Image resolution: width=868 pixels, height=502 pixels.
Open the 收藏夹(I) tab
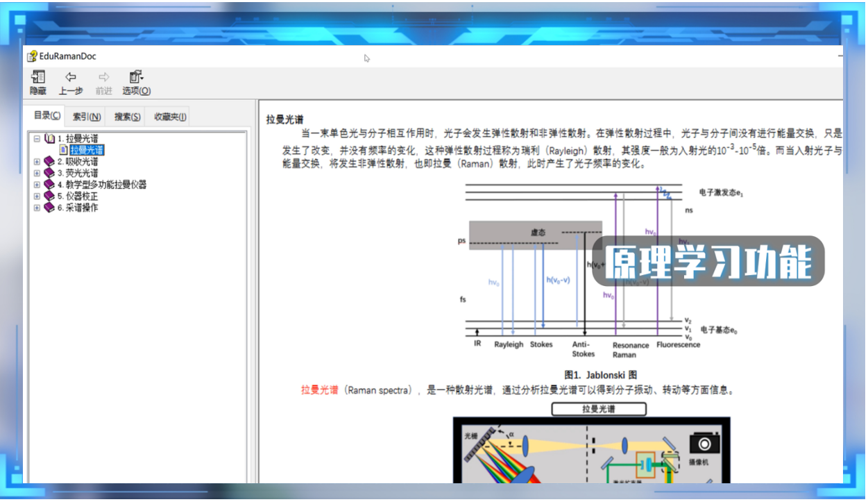(x=170, y=116)
